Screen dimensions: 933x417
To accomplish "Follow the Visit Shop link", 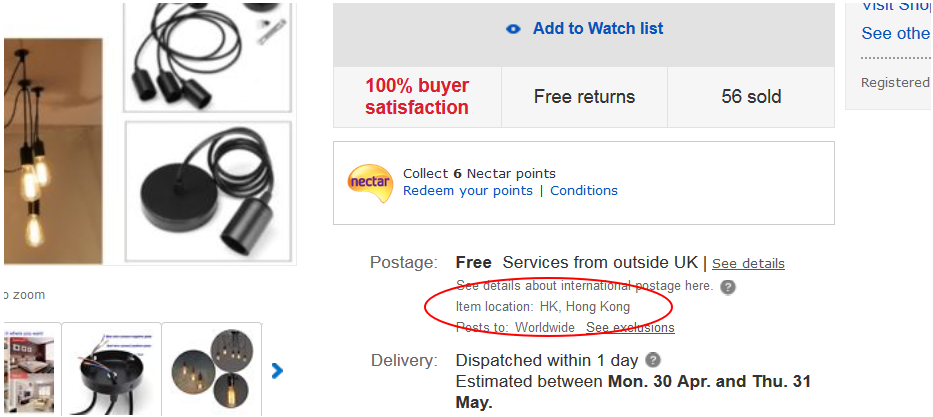I will pyautogui.click(x=896, y=6).
